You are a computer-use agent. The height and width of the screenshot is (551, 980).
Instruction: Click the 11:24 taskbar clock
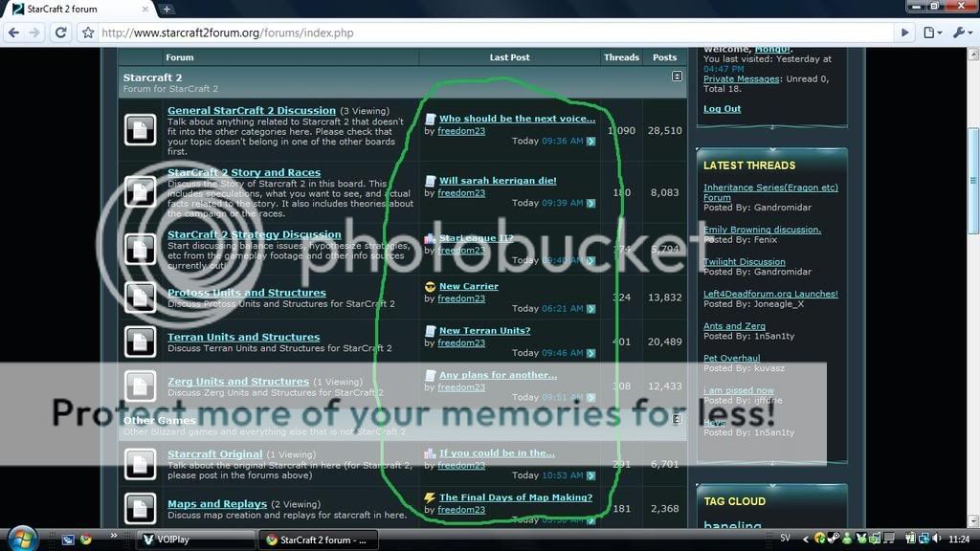pos(959,539)
